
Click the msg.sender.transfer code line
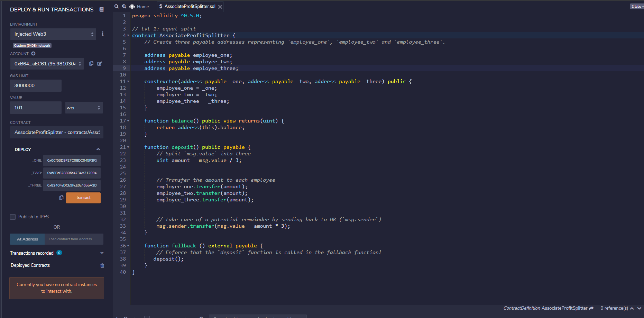(223, 226)
